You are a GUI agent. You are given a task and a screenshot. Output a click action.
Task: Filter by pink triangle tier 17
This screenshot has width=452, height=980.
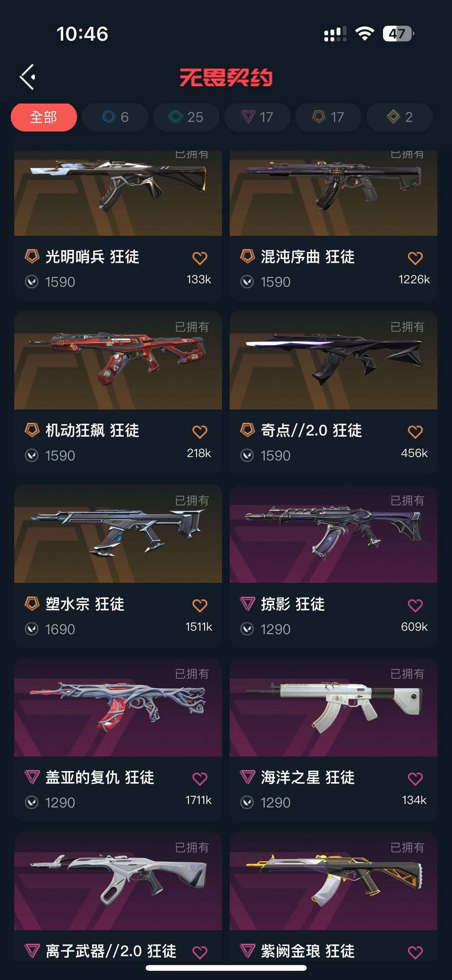257,117
